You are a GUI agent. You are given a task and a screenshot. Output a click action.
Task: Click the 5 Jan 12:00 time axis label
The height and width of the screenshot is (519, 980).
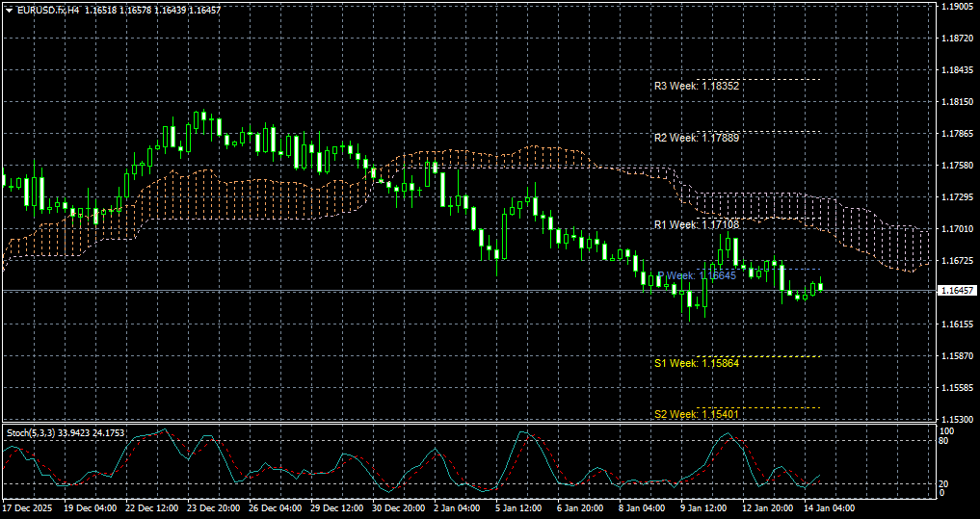[519, 508]
